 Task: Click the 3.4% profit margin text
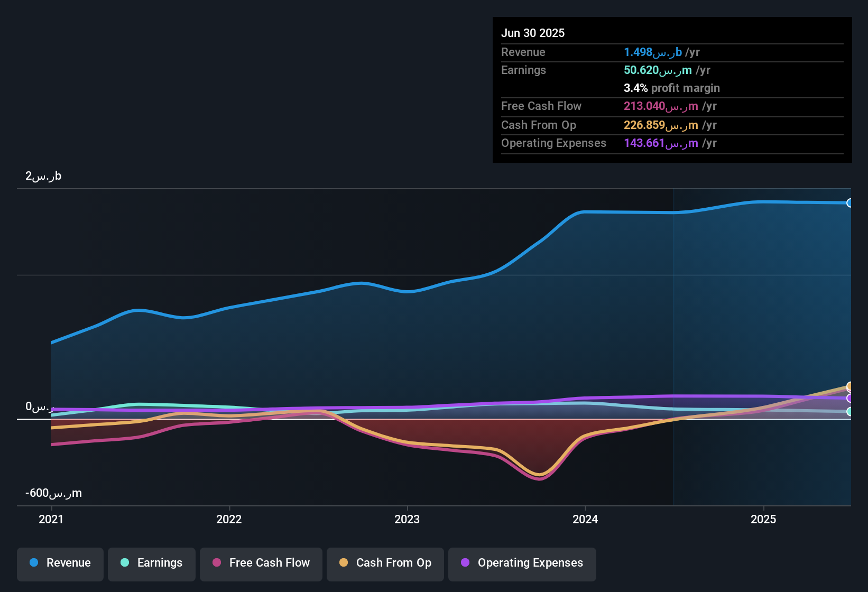point(672,88)
